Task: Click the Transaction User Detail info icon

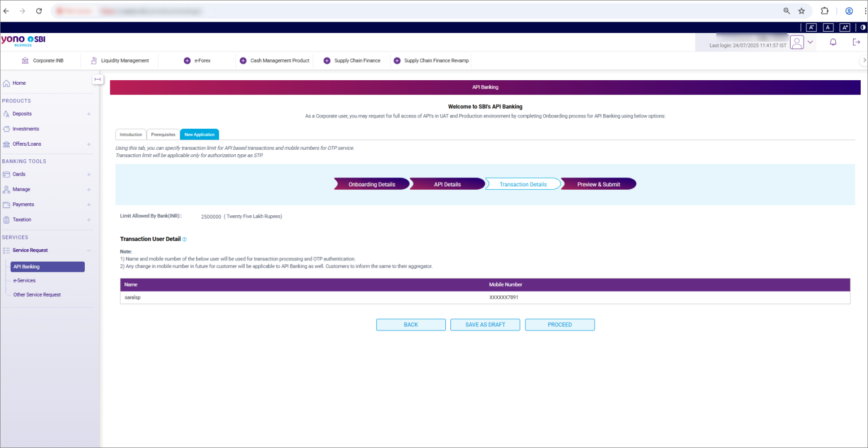Action: 184,239
